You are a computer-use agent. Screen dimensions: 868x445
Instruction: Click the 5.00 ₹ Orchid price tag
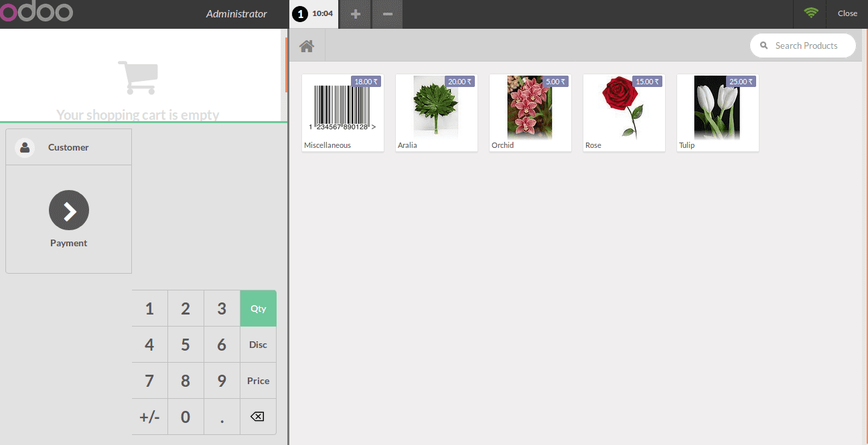[555, 82]
